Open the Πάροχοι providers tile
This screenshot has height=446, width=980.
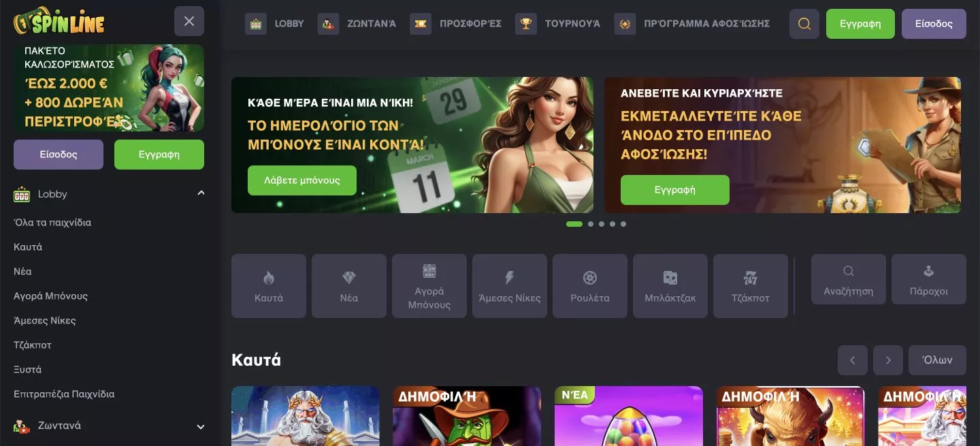929,279
